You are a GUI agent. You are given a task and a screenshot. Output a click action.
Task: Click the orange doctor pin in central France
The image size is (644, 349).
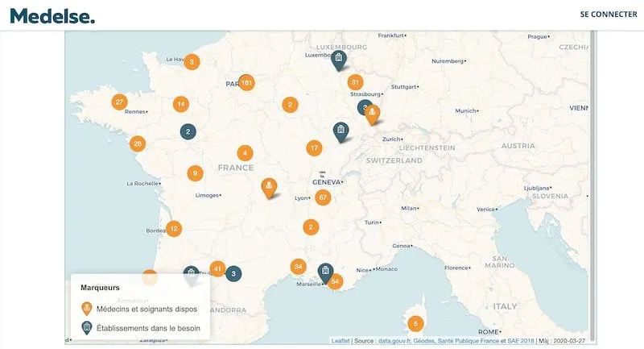point(268,187)
